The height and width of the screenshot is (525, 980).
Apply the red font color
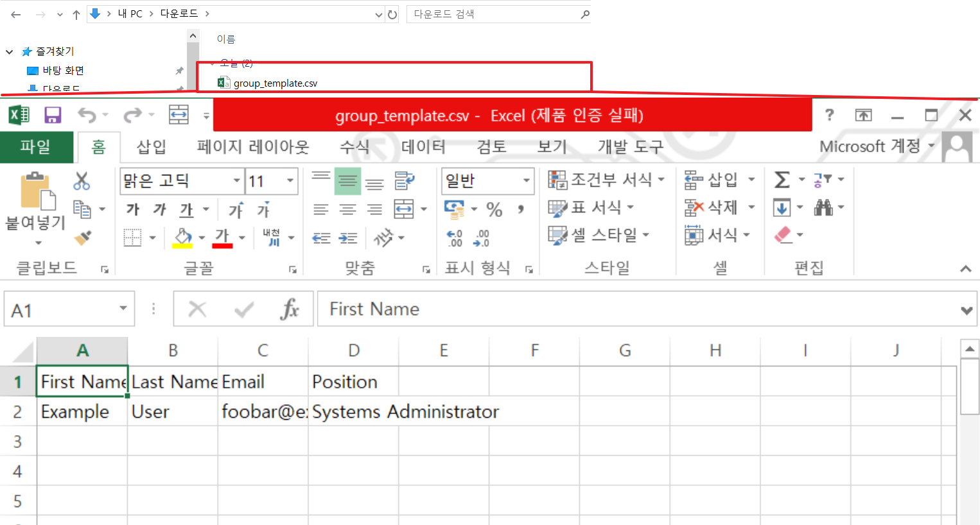(x=222, y=237)
